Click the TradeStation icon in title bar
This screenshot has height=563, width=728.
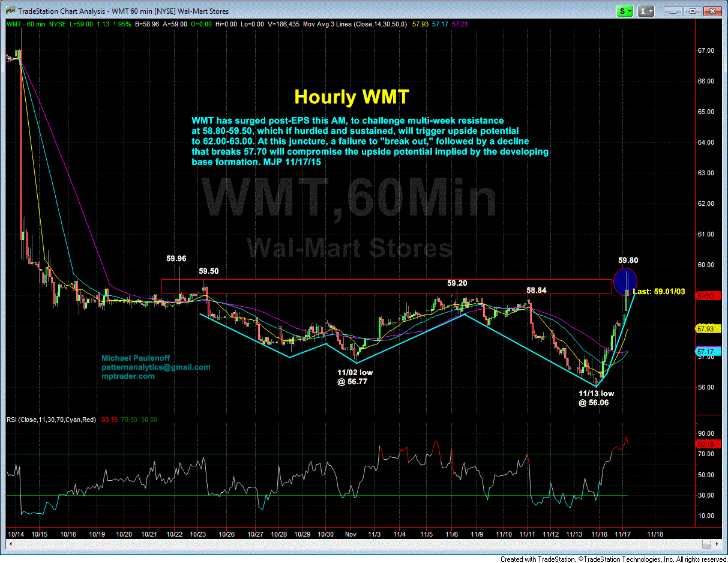coord(10,11)
